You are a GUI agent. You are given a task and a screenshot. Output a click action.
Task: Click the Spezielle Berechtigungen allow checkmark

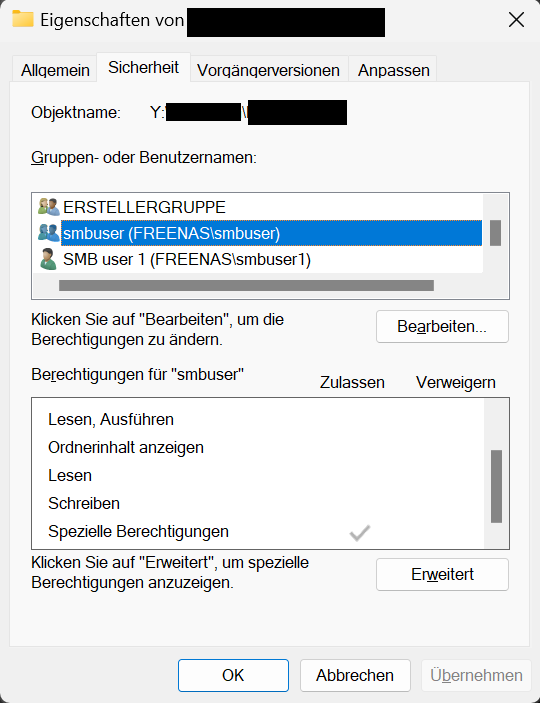click(360, 533)
